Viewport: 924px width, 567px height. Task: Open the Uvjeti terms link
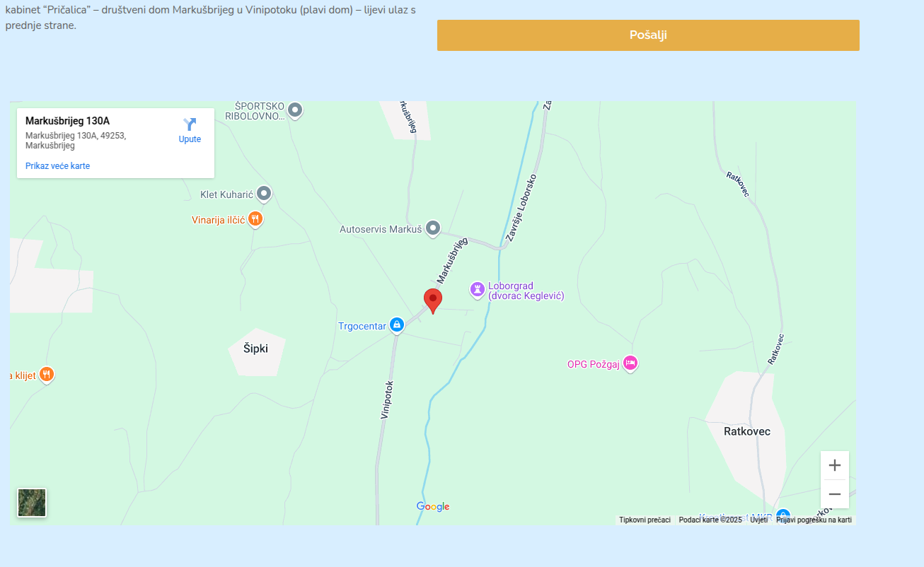[758, 520]
